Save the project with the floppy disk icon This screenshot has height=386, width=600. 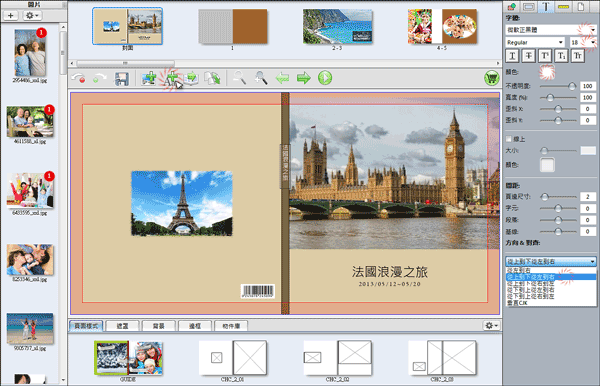click(122, 78)
